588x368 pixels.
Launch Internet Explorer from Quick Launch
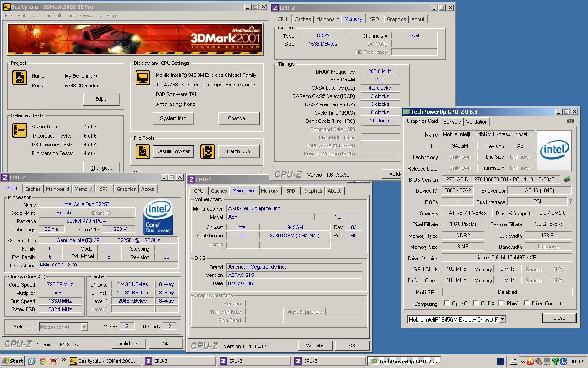[x=32, y=362]
